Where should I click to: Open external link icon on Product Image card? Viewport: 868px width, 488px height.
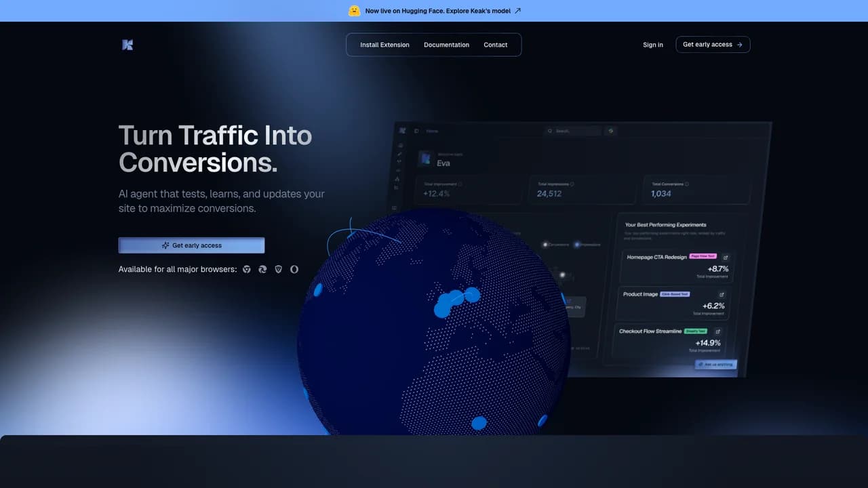coord(721,295)
